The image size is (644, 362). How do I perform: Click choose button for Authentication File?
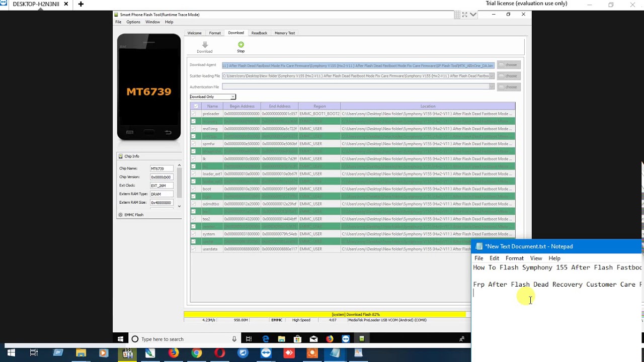(509, 87)
